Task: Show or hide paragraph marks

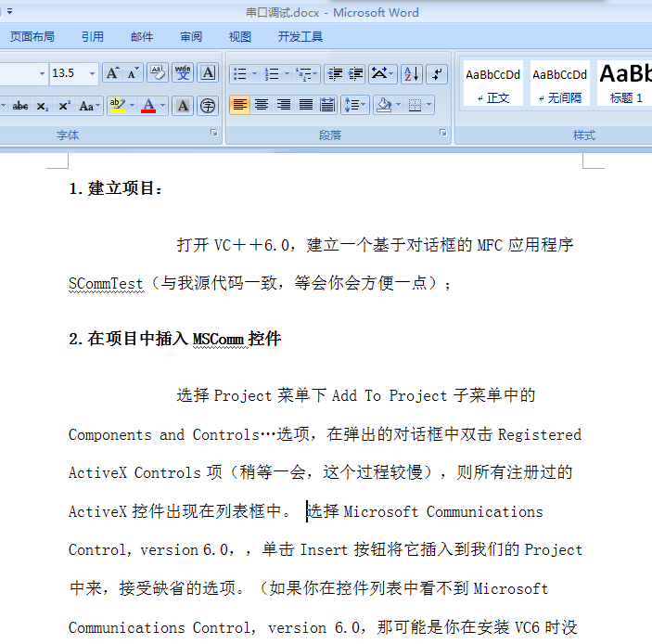Action: click(x=437, y=74)
